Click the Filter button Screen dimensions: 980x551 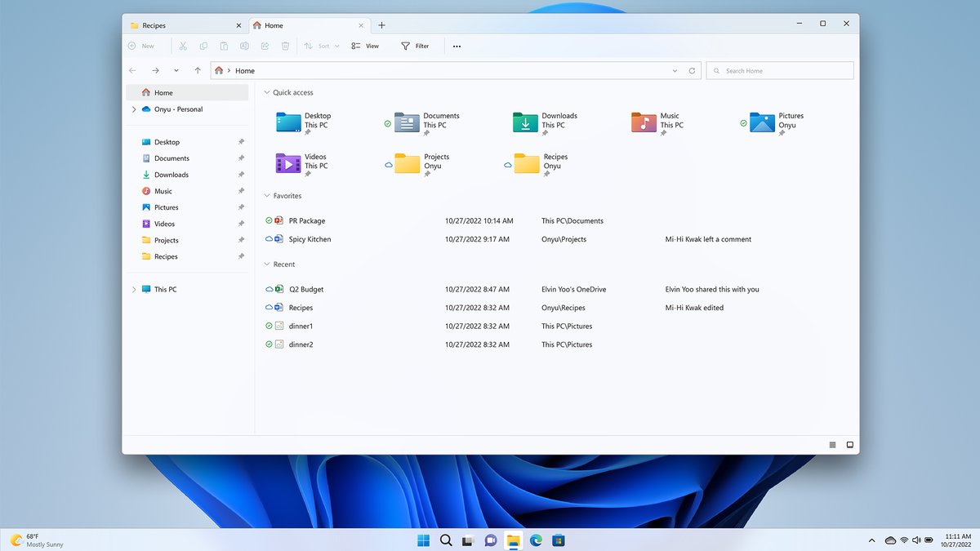tap(415, 47)
